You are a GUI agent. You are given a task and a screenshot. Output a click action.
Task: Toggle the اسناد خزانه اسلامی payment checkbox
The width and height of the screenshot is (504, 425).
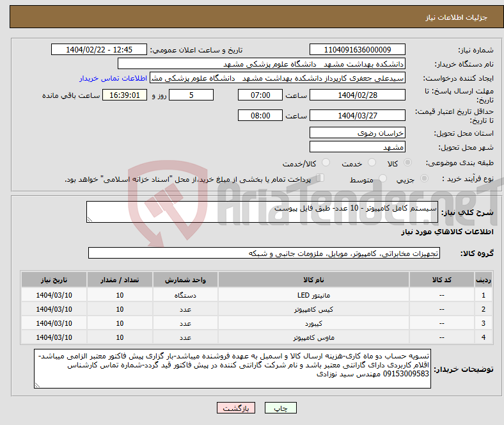[320, 177]
